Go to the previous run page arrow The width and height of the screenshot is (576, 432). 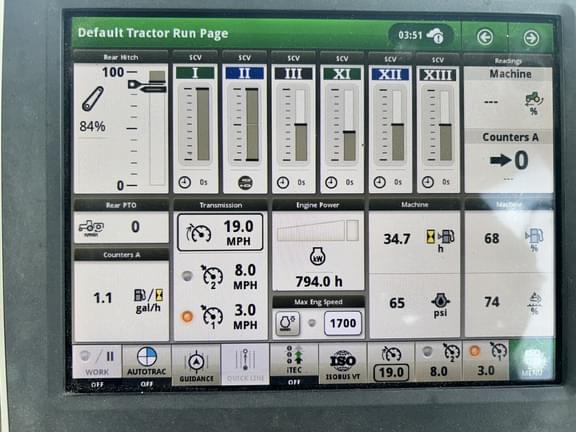485,37
